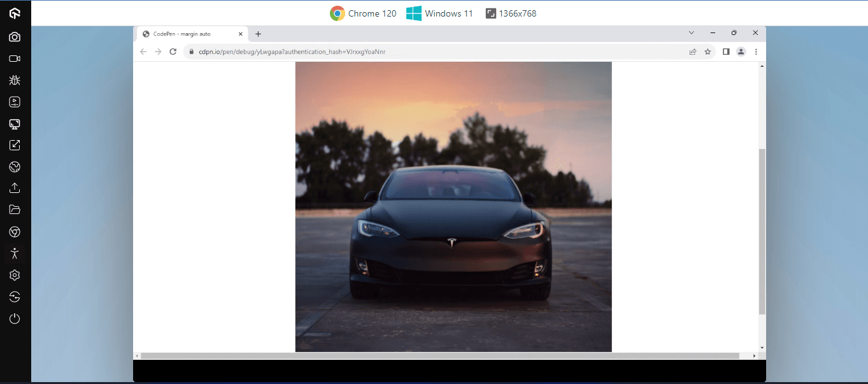Click the scroll down arrow
This screenshot has width=868, height=384.
click(x=762, y=348)
